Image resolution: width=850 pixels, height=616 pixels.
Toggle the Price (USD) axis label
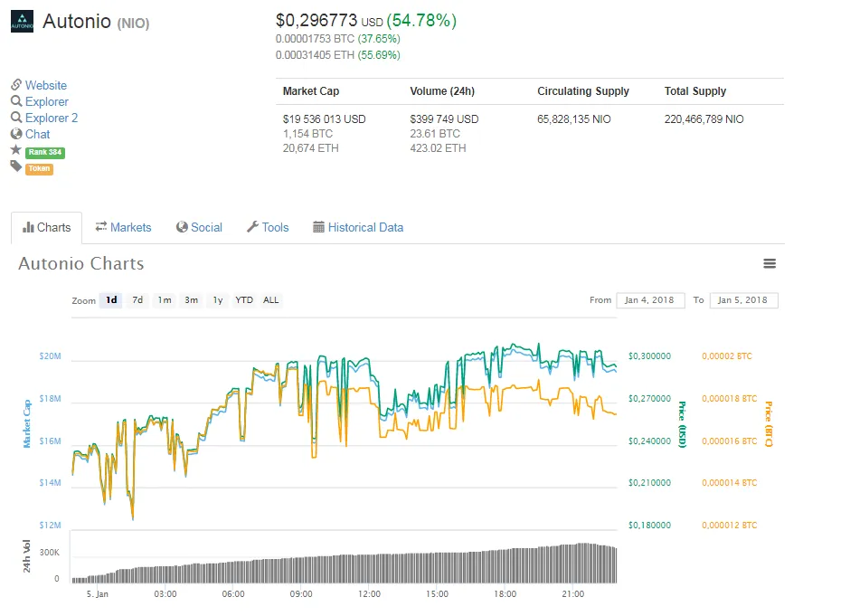[683, 424]
